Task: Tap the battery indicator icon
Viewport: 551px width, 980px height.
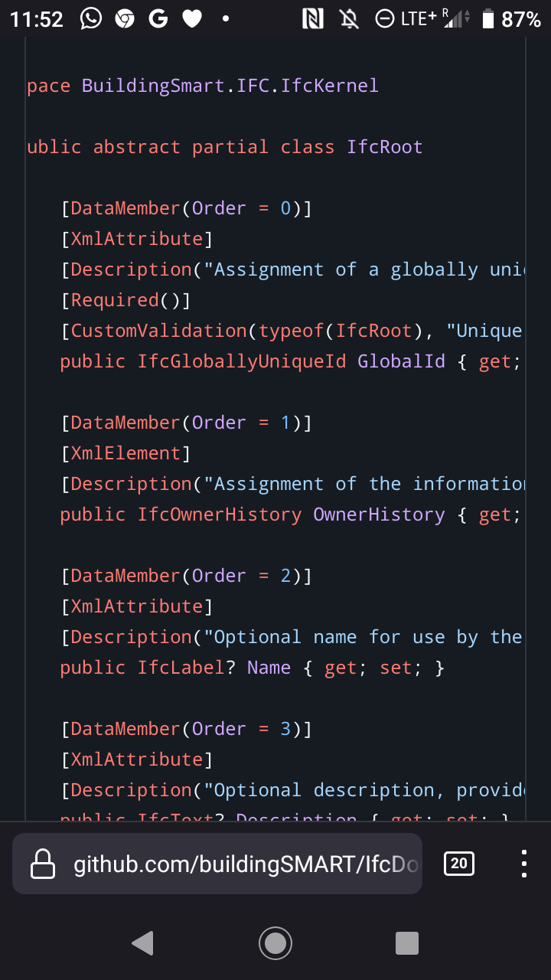Action: tap(489, 18)
